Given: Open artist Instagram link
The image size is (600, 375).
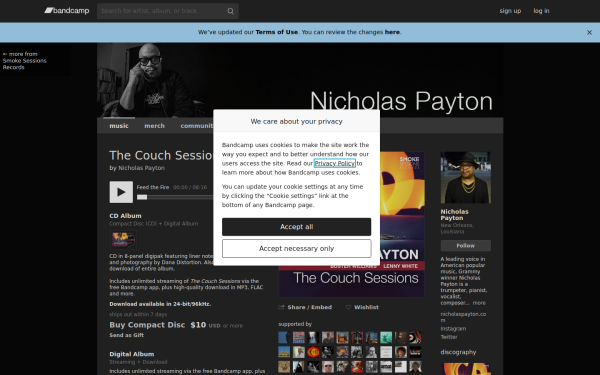Looking at the screenshot, I should click(x=453, y=329).
